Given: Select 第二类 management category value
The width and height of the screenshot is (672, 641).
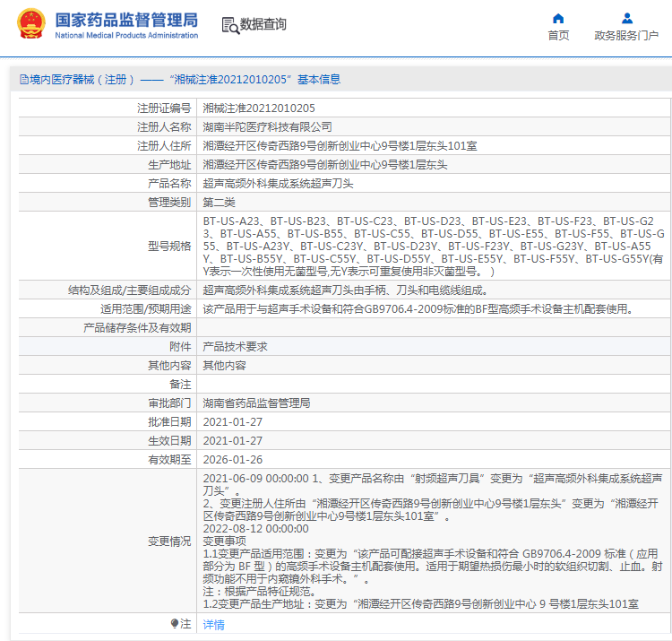Looking at the screenshot, I should (x=219, y=203).
